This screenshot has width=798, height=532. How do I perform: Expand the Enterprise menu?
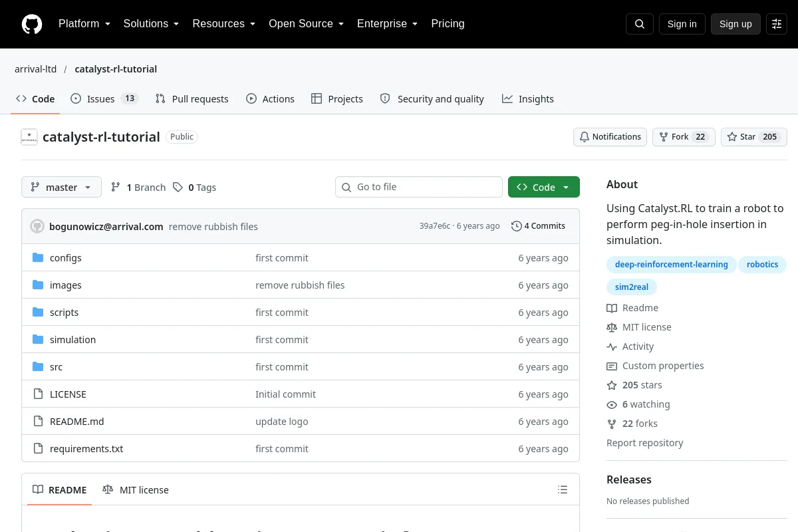(387, 24)
